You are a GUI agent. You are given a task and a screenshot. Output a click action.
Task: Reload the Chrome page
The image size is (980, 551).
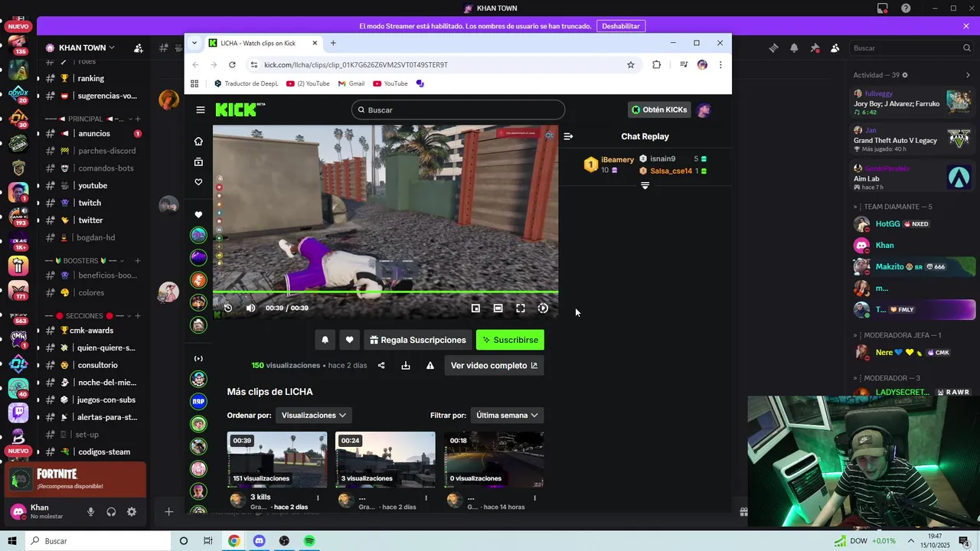(x=232, y=65)
